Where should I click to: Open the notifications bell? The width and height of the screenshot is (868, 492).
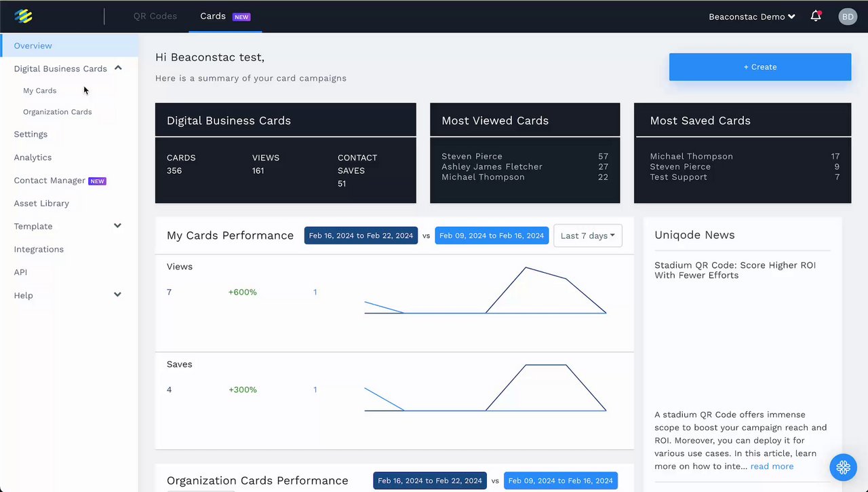tap(816, 16)
